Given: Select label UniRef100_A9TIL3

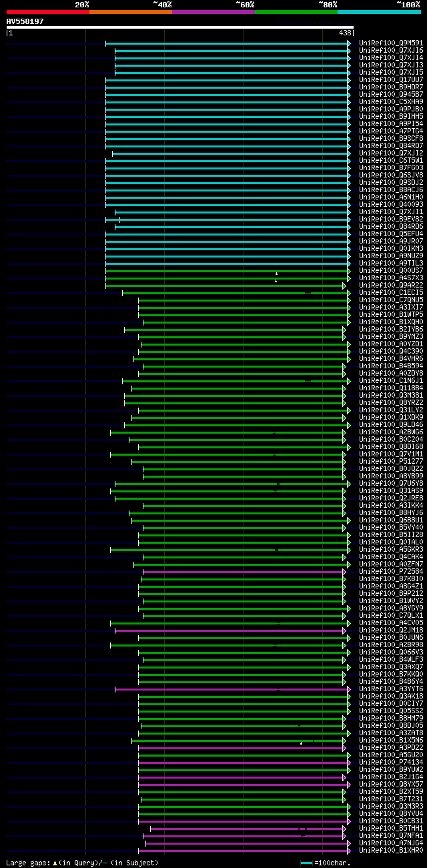Looking at the screenshot, I should (391, 264).
